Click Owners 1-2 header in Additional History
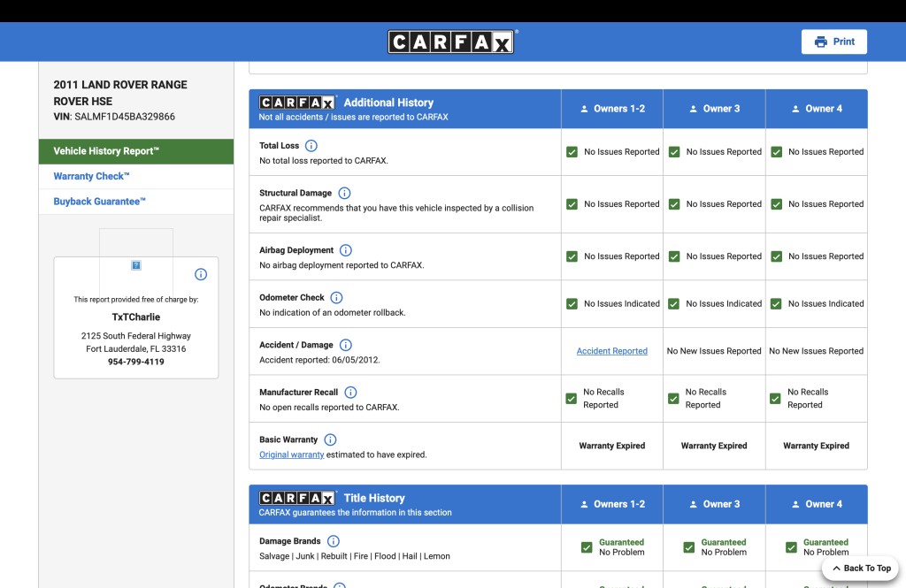Screen dimensions: 906x588 612,109
